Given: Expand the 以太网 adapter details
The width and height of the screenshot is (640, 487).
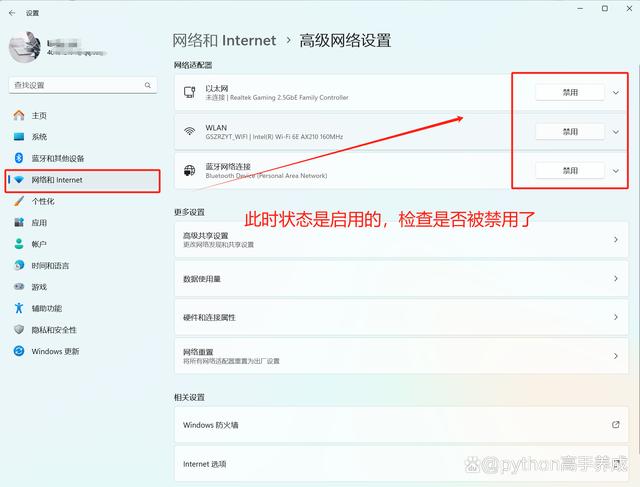Looking at the screenshot, I should 616,93.
